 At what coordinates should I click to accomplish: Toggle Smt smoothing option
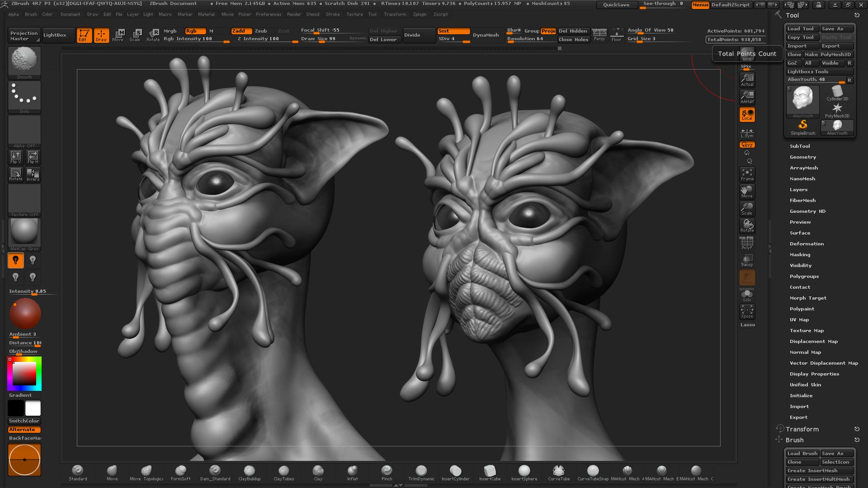pyautogui.click(x=453, y=31)
